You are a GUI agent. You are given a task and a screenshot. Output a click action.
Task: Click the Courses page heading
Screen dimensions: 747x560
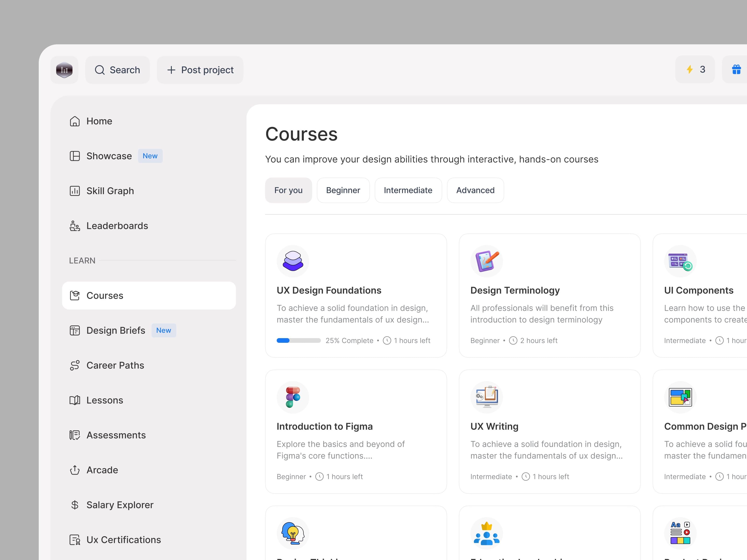click(x=301, y=134)
